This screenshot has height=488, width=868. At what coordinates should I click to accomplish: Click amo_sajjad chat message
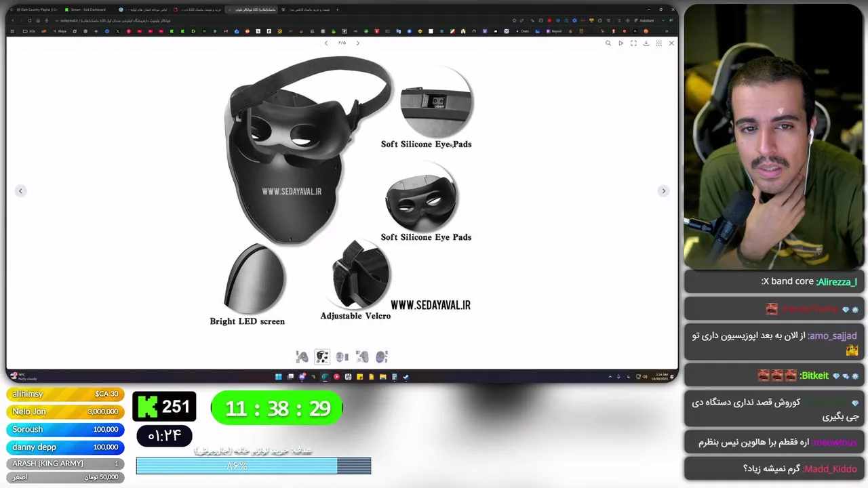point(774,342)
